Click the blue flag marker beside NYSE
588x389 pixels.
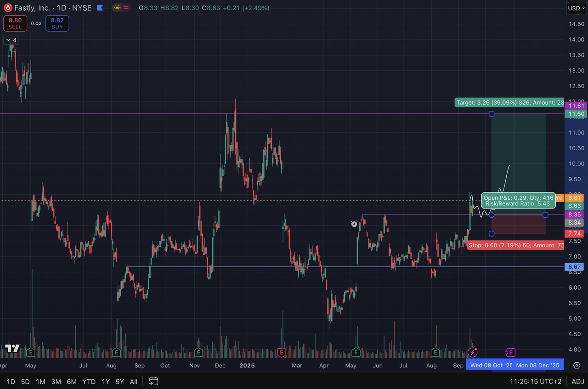click(x=100, y=8)
